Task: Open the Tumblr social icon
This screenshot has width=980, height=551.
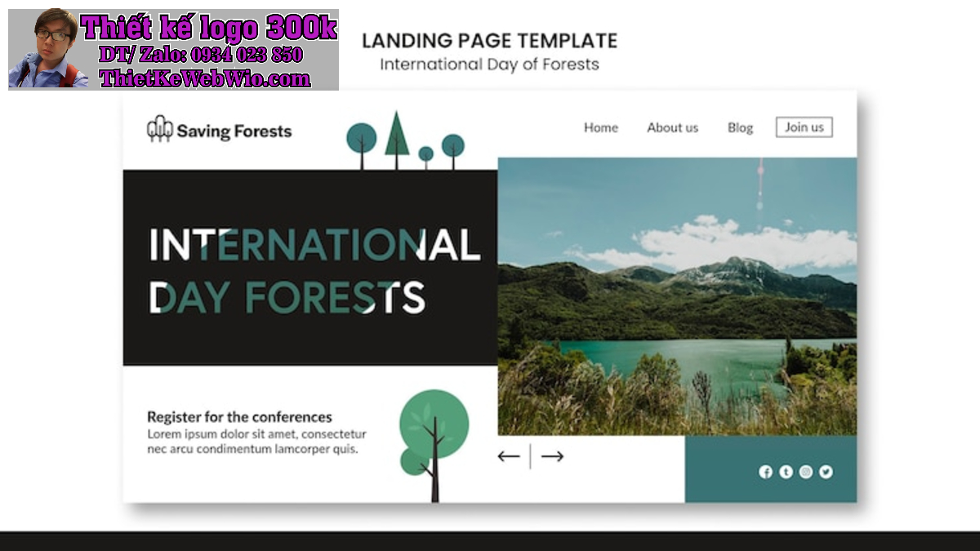Action: [x=785, y=470]
